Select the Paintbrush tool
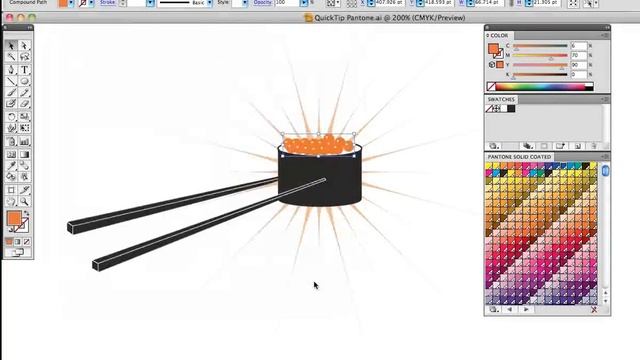The image size is (640, 360). pos(11,93)
